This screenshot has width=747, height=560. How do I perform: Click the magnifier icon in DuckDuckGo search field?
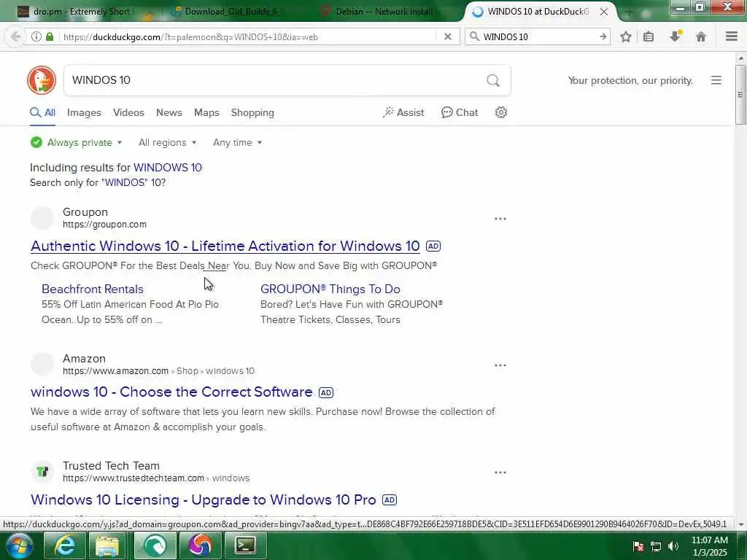[493, 80]
